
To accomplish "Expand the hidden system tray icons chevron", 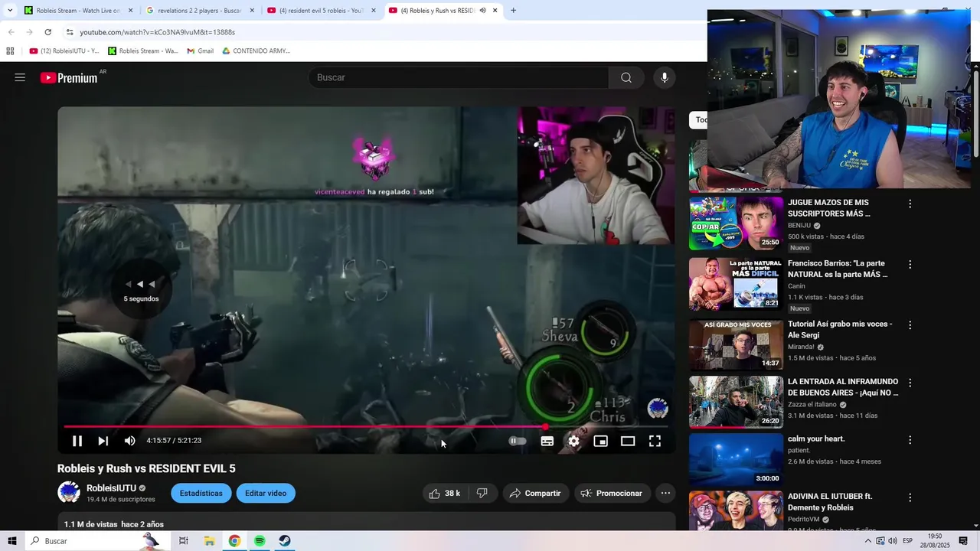I will [x=867, y=541].
